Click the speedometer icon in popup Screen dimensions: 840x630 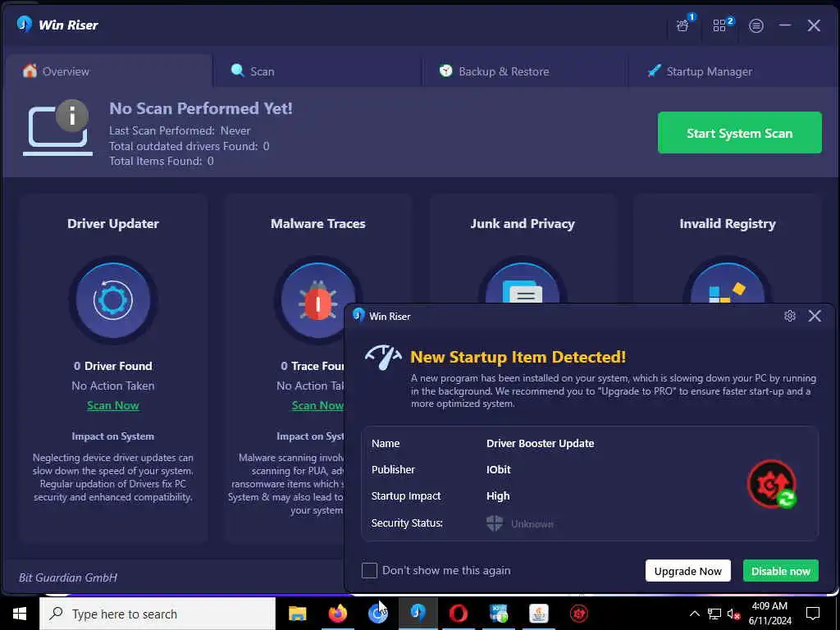(384, 357)
